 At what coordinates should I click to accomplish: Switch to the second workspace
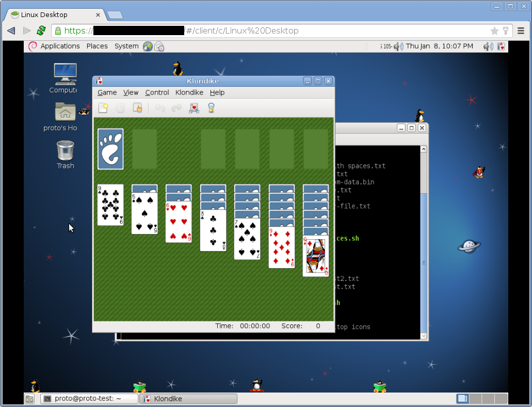475,399
